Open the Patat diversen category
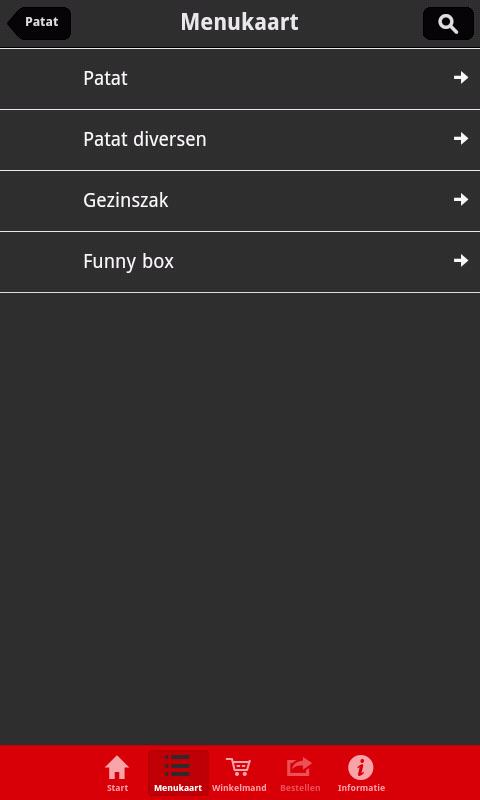 (240, 140)
